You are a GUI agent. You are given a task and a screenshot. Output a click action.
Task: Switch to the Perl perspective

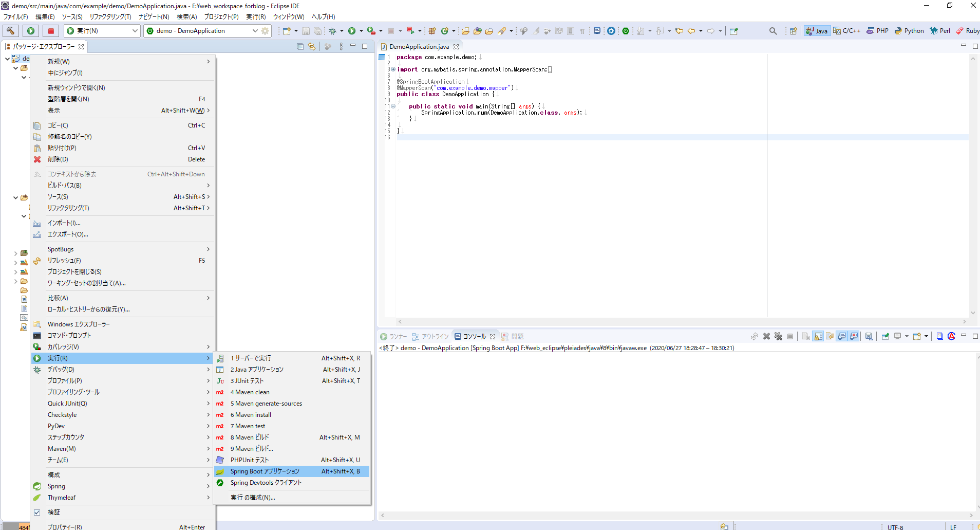point(940,31)
